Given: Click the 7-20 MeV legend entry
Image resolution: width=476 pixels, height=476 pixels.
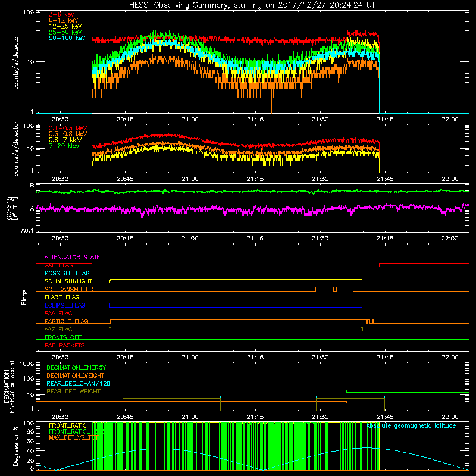Looking at the screenshot, I should 64,146.
